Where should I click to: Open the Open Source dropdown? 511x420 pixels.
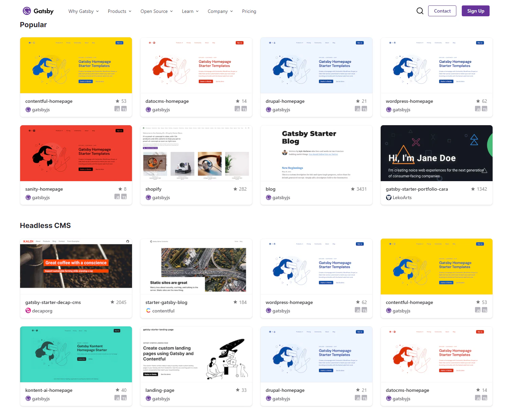(x=157, y=11)
